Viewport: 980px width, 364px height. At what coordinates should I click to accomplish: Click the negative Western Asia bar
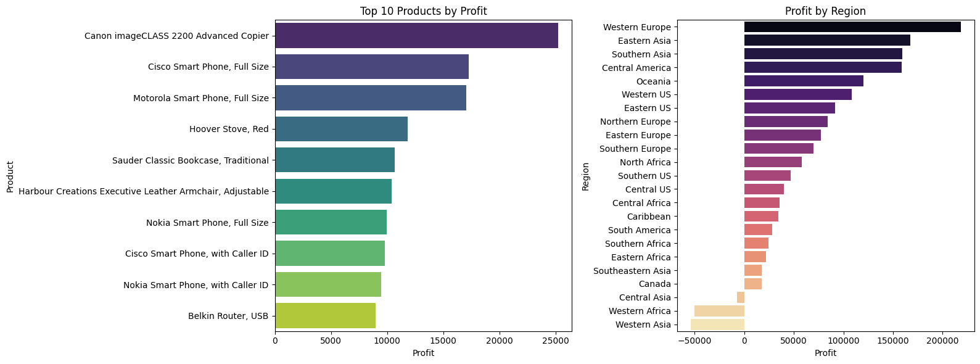click(717, 325)
